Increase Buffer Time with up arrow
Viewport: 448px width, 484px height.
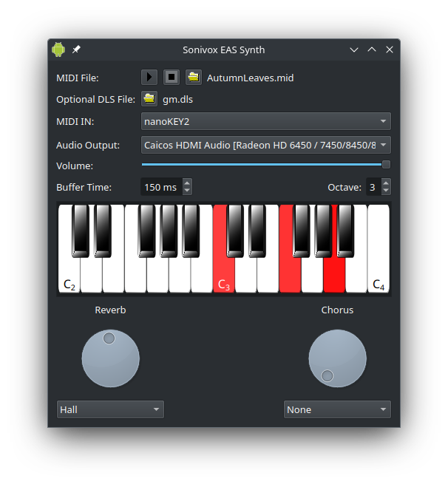click(187, 183)
